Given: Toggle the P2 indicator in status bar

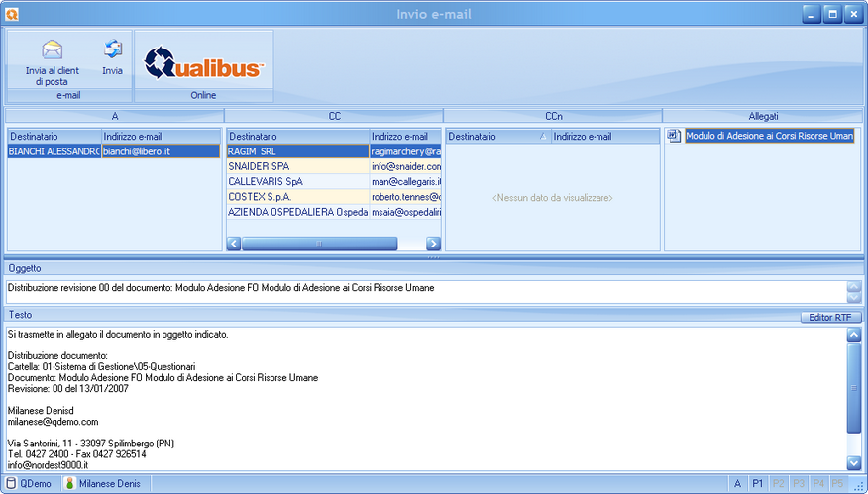Looking at the screenshot, I should coord(778,483).
